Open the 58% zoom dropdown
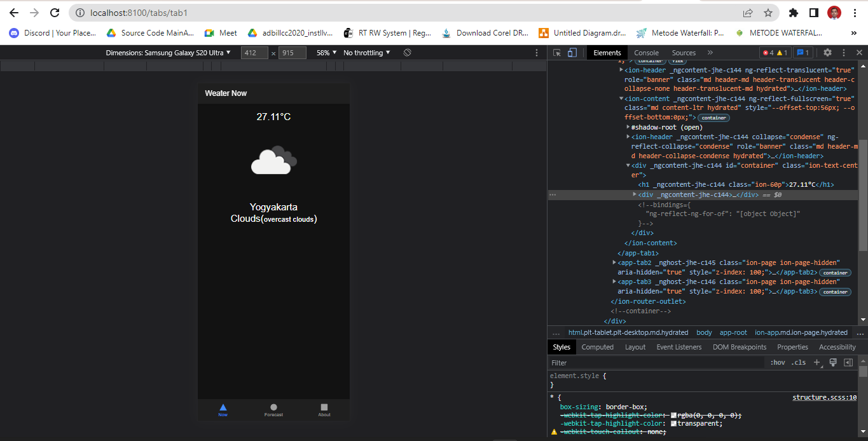 (326, 53)
